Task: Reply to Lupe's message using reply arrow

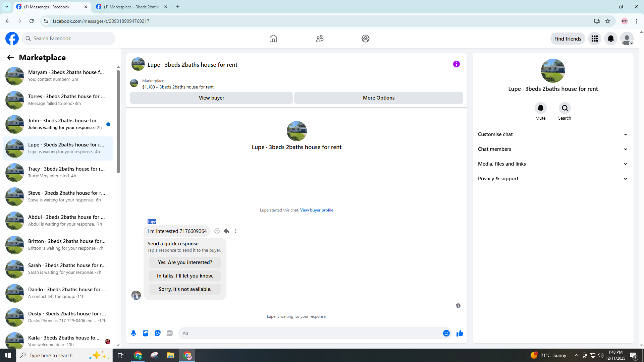Action: click(x=226, y=231)
